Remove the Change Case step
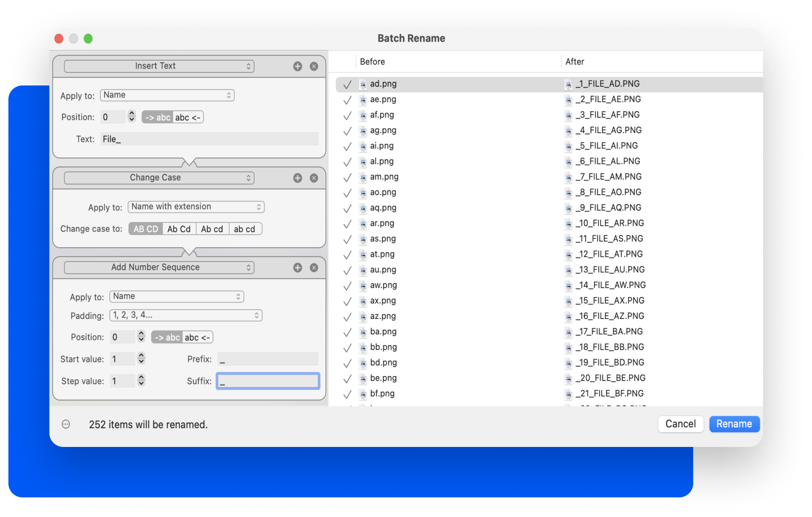This screenshot has height=517, width=812. click(314, 178)
